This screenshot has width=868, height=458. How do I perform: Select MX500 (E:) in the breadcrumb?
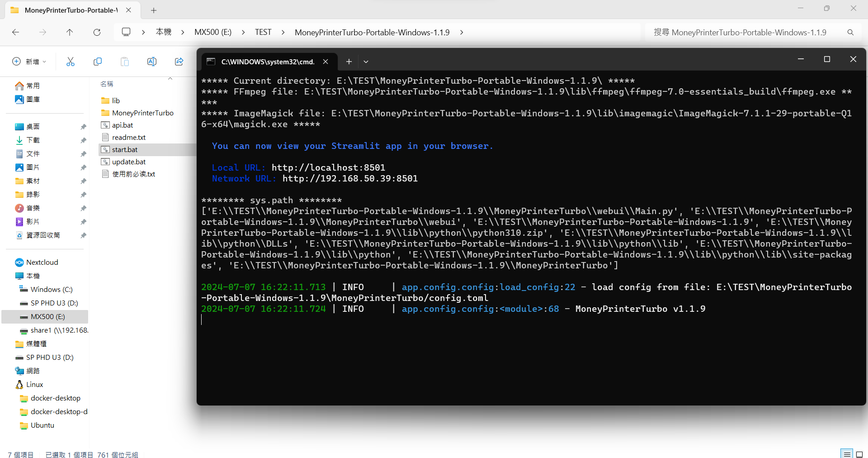tap(213, 32)
